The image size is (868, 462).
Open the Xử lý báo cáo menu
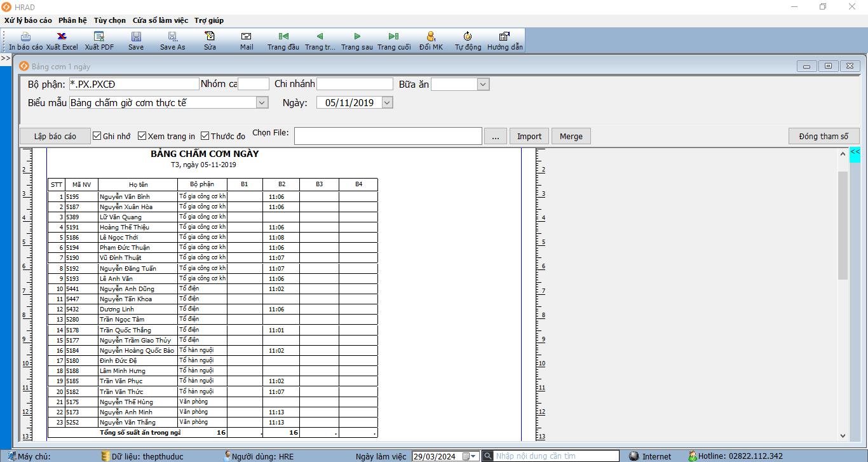[x=28, y=20]
